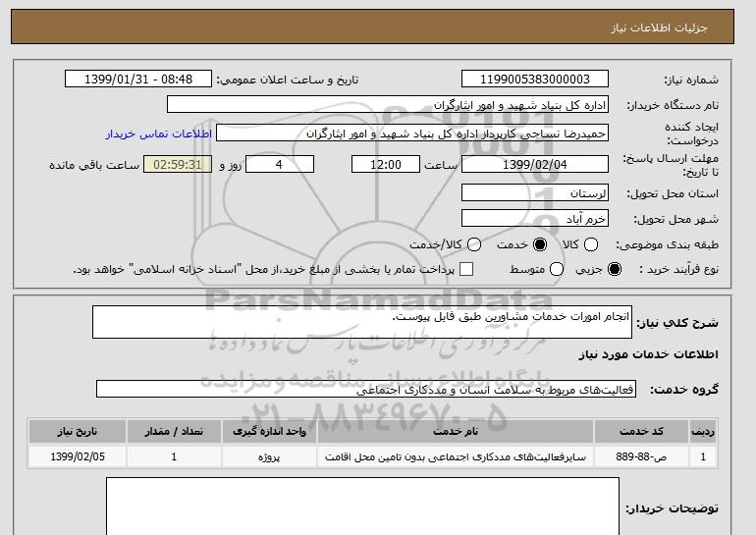Click the نام خدمت column header
The image size is (756, 535).
pyautogui.click(x=456, y=431)
